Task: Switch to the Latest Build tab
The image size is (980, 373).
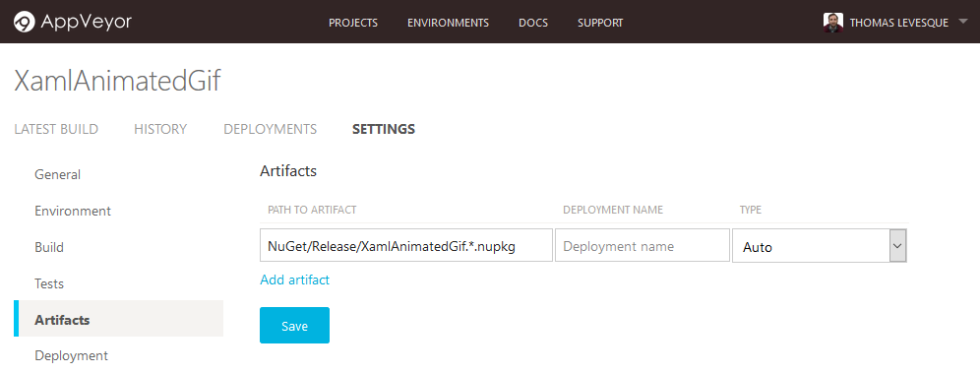Action: 56,129
